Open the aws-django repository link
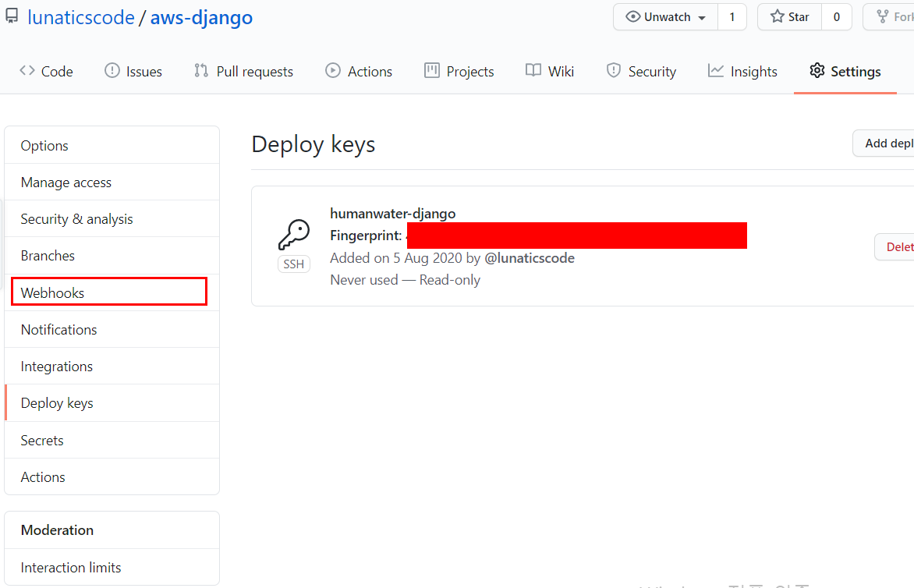The width and height of the screenshot is (914, 588). (x=202, y=17)
